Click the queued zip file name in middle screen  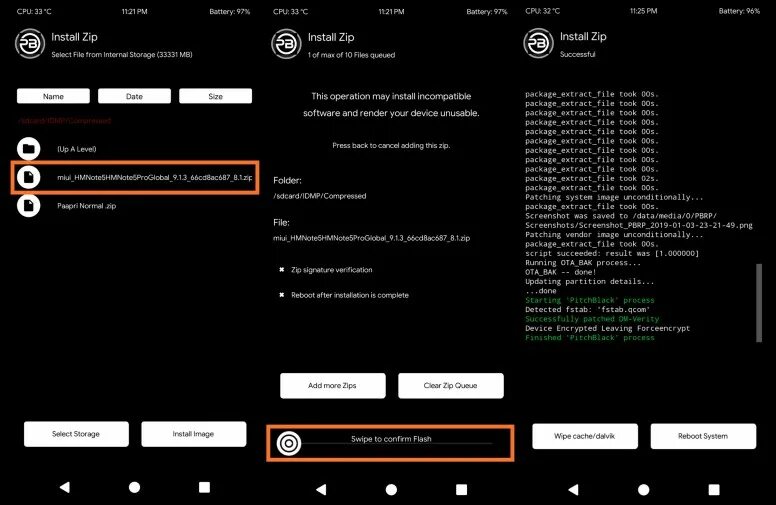coord(372,238)
